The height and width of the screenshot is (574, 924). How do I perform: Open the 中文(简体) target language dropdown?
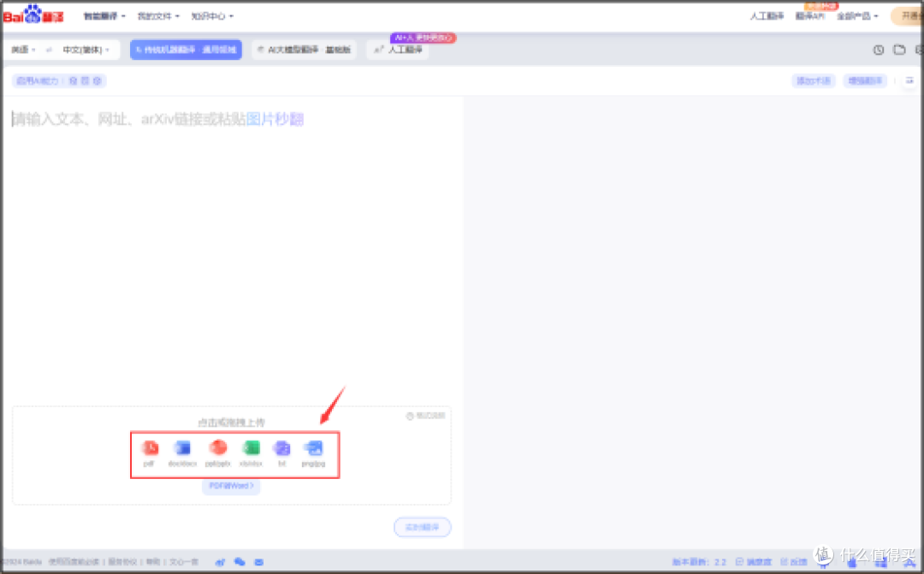click(x=86, y=50)
